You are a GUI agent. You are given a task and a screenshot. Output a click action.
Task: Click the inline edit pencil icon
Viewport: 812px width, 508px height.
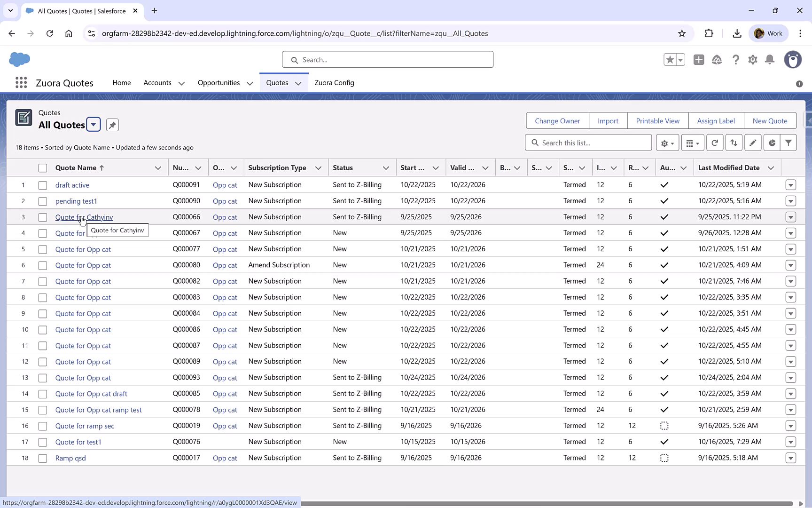coord(753,143)
